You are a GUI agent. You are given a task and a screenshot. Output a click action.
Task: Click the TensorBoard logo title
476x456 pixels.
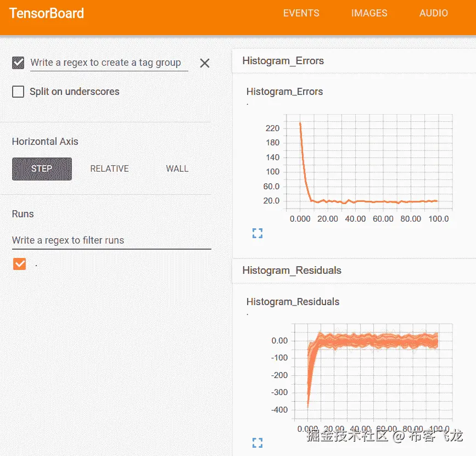click(47, 13)
